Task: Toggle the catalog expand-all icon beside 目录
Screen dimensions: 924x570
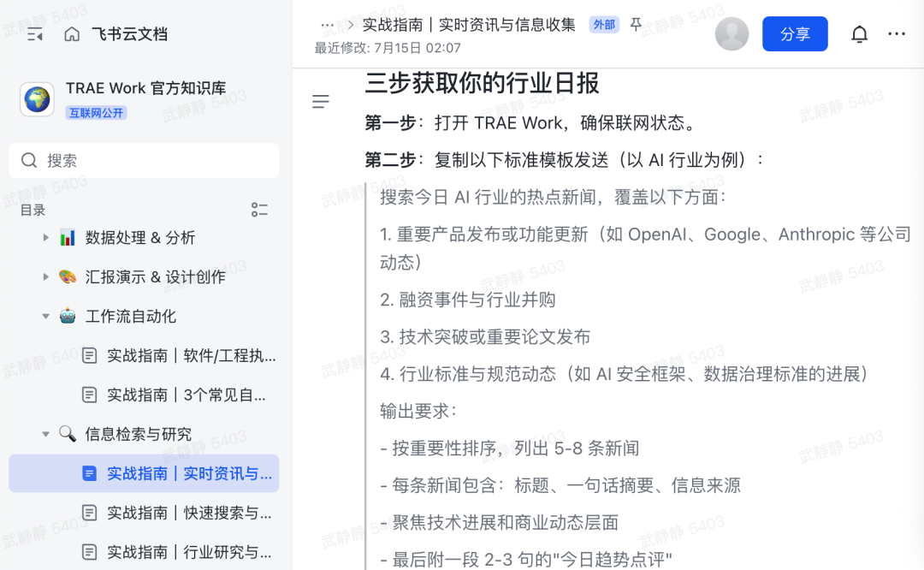Action: [259, 210]
